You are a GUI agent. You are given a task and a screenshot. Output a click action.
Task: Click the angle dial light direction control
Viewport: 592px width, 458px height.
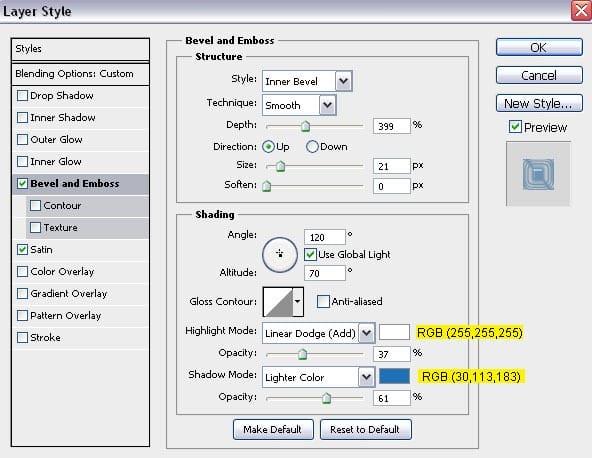[280, 255]
